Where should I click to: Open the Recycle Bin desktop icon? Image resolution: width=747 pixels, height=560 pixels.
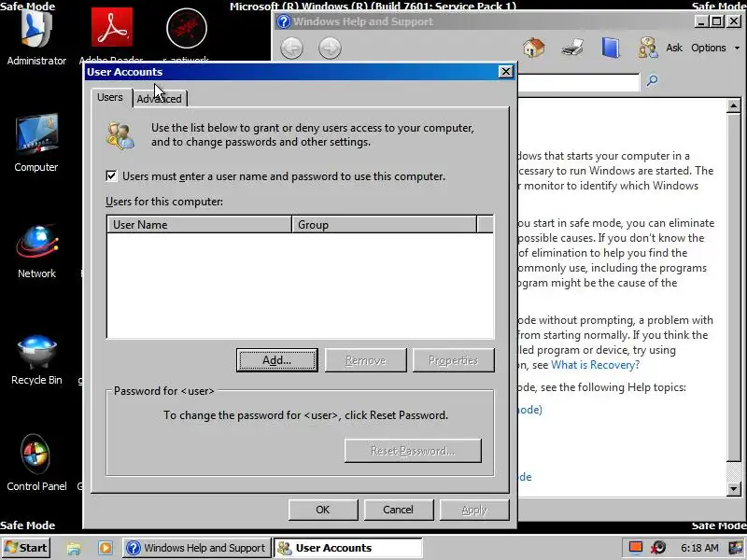click(36, 360)
